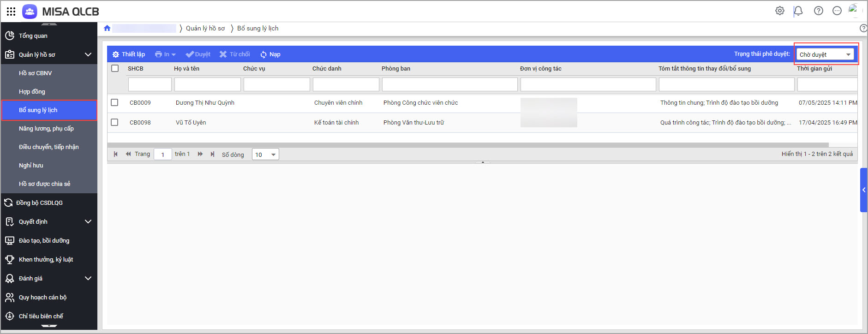This screenshot has height=334, width=868.
Task: Open settings gear in top header
Action: pos(779,11)
